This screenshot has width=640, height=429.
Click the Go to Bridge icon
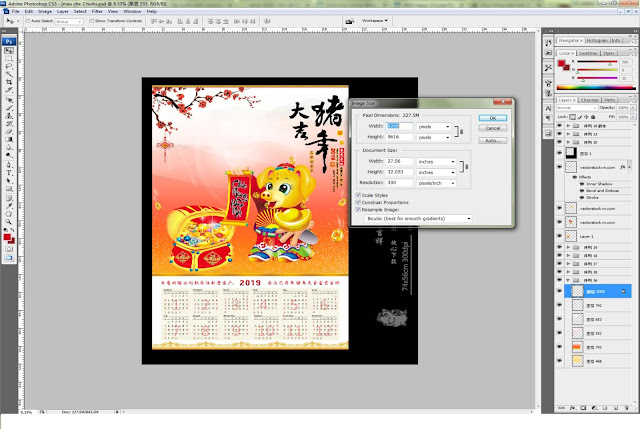[x=349, y=21]
